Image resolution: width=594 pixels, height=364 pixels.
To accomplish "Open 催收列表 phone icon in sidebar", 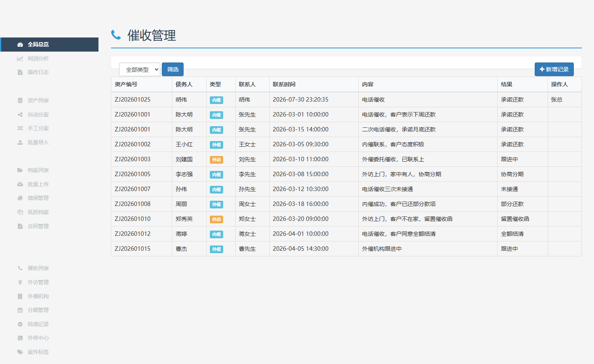I will click(20, 268).
